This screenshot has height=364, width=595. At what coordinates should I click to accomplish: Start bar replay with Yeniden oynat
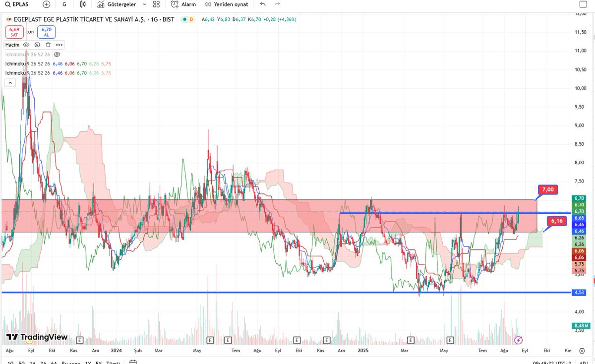click(x=227, y=4)
